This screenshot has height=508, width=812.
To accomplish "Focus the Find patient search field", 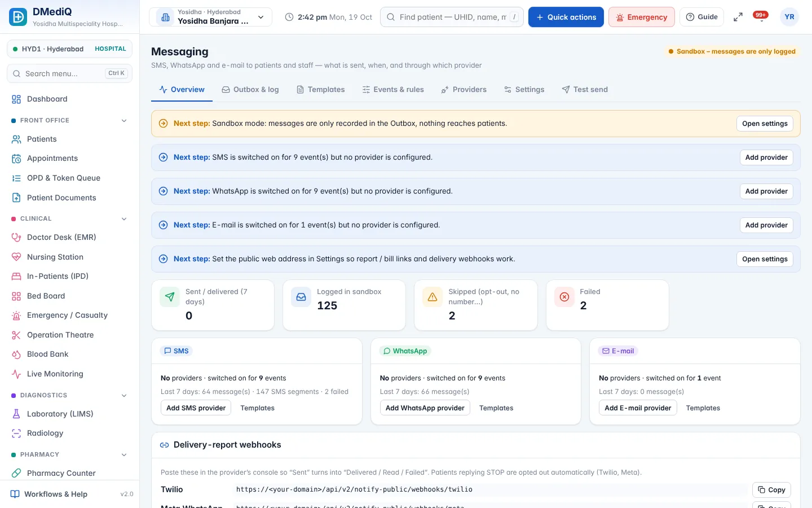I will tap(452, 17).
